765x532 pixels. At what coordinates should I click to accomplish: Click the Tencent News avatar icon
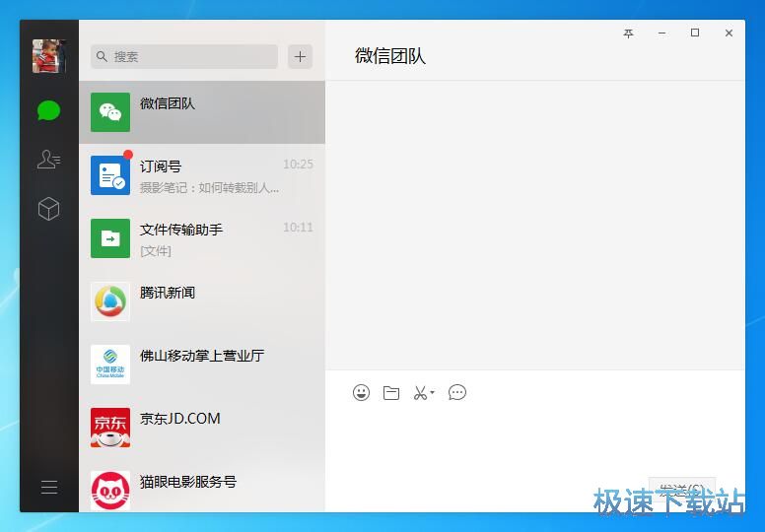(110, 301)
